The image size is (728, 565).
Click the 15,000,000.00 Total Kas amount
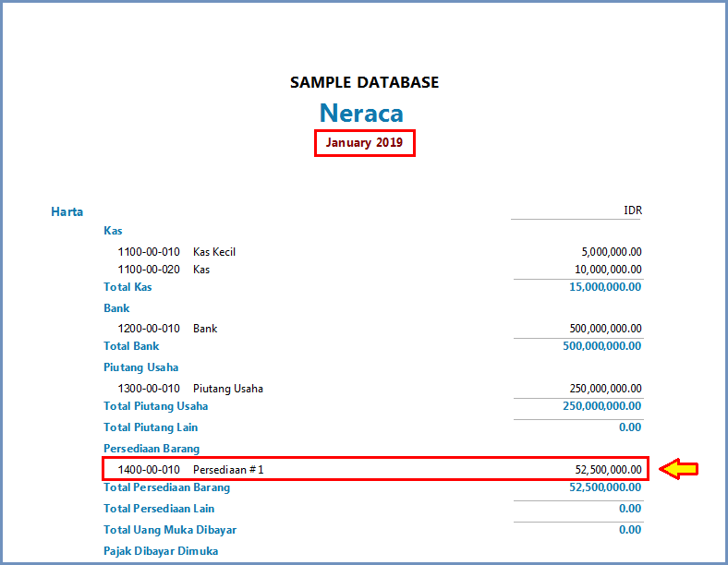click(601, 287)
